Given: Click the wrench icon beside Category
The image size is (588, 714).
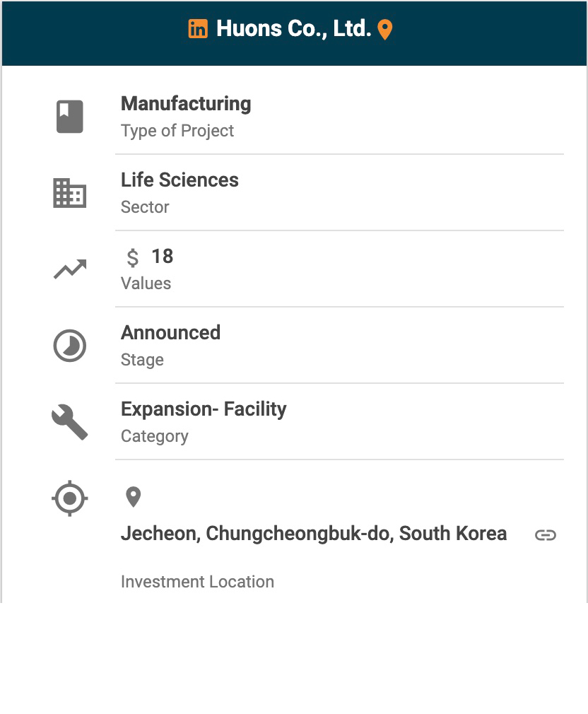Looking at the screenshot, I should [70, 423].
